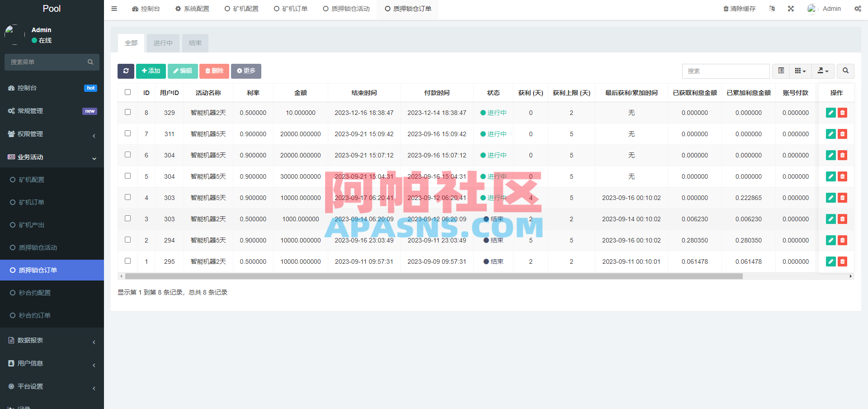The height and width of the screenshot is (409, 868).
Task: Click the refresh table icon
Action: pyautogui.click(x=126, y=71)
